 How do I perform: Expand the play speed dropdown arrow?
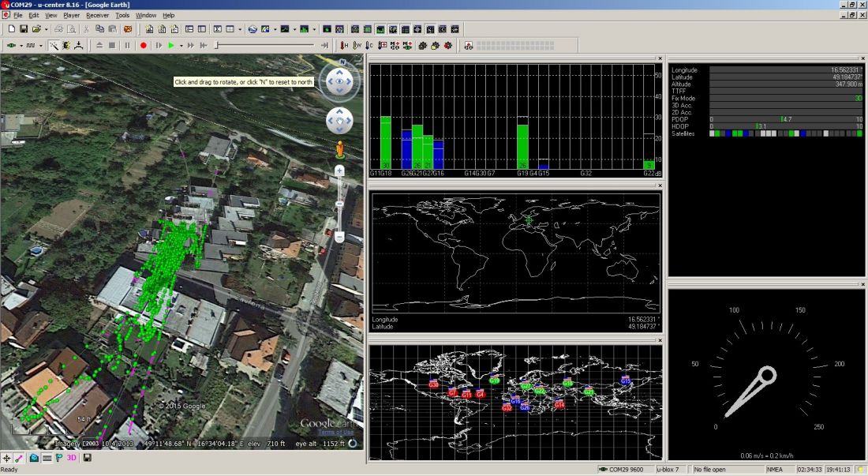pos(181,46)
